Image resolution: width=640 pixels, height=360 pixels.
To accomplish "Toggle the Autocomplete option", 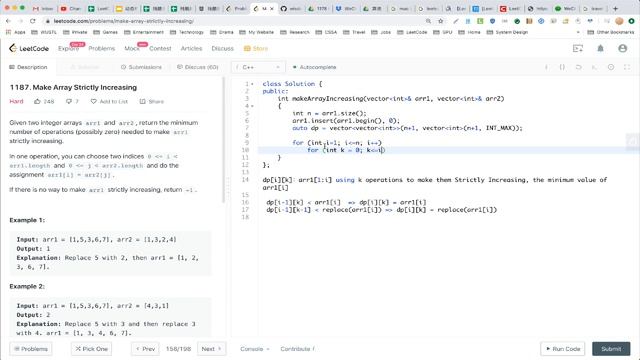I will point(314,67).
